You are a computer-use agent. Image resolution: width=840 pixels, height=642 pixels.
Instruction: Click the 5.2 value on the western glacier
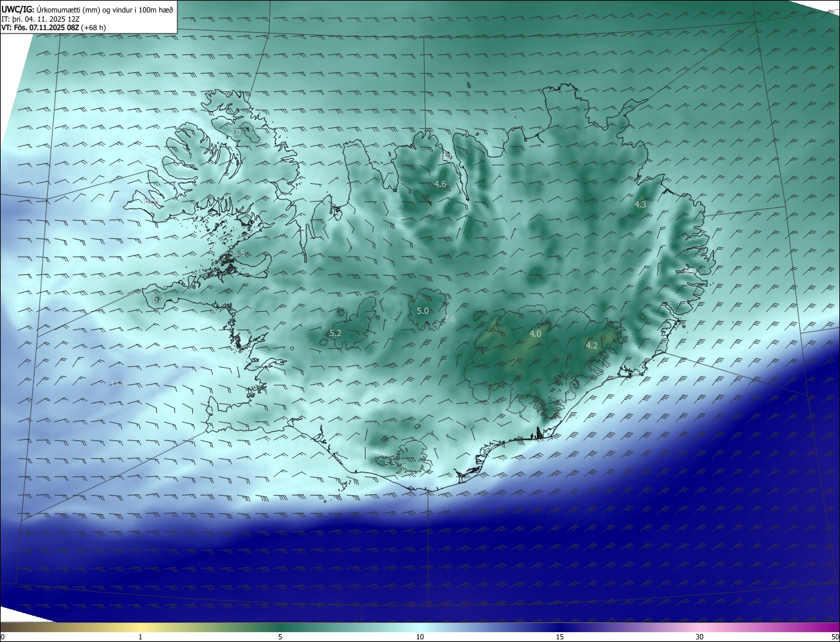pyautogui.click(x=335, y=333)
